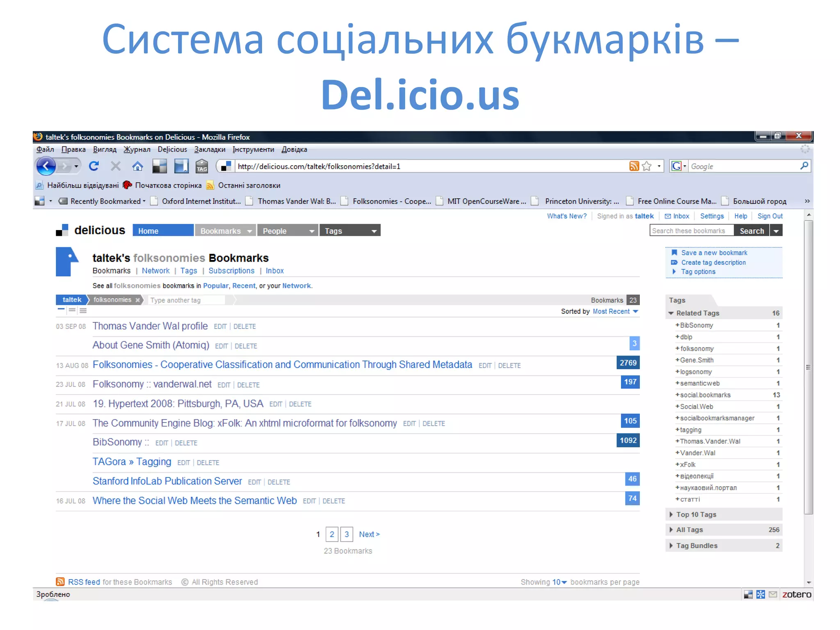Click the Delicious TAG icon in toolbar
The width and height of the screenshot is (840, 630).
pyautogui.click(x=202, y=166)
